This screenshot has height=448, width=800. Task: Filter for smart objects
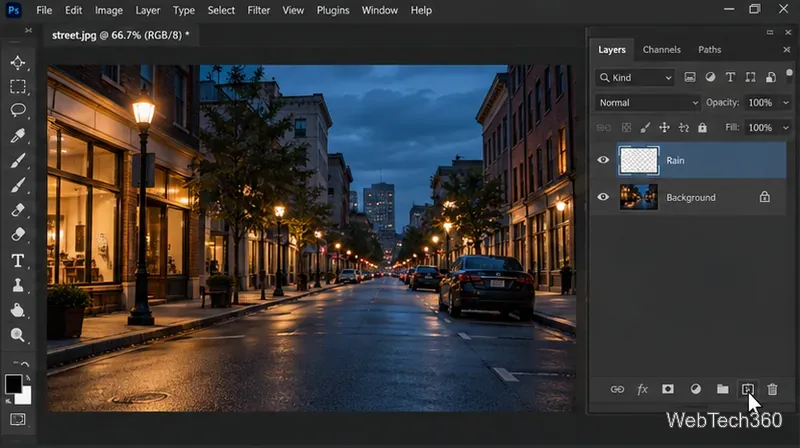click(x=771, y=77)
